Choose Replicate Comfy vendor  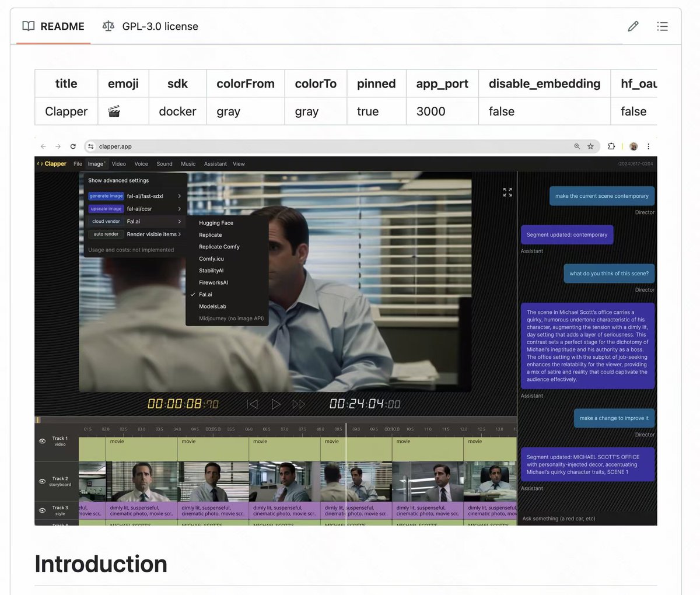coord(227,247)
